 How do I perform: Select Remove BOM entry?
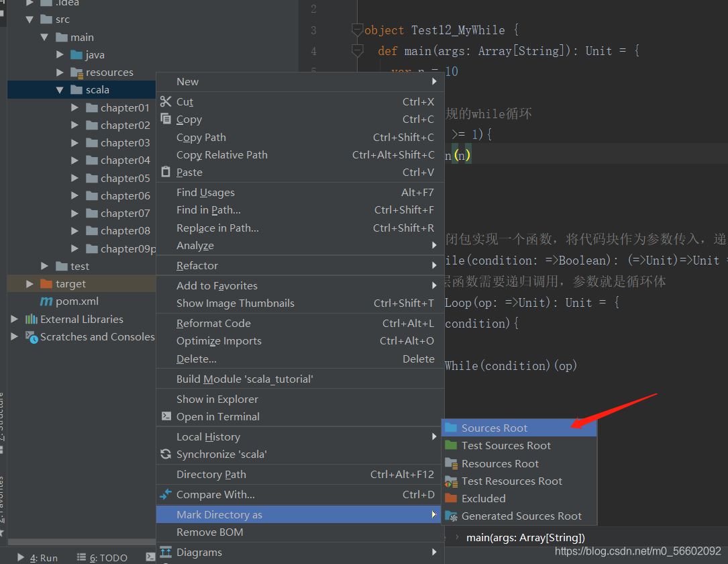tap(301, 532)
